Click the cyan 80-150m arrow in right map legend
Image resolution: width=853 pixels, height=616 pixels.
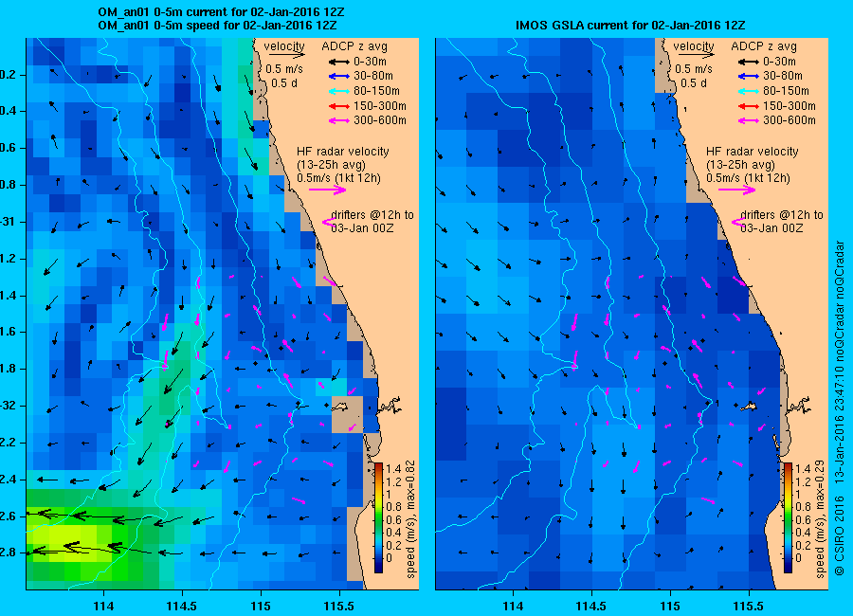[749, 91]
